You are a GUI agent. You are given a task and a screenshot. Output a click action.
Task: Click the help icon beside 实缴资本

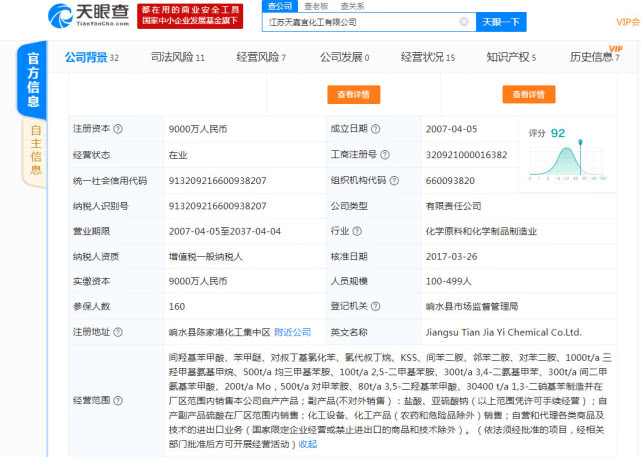click(118, 282)
